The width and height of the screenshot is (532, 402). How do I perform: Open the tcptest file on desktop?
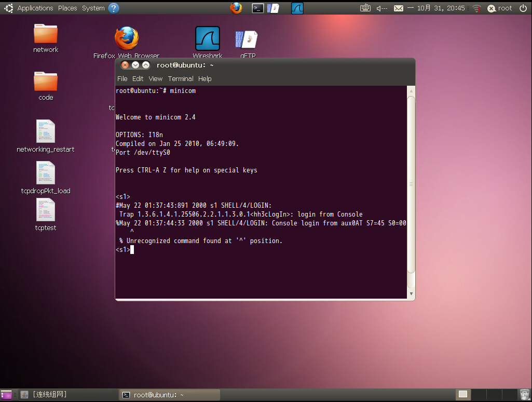pos(46,210)
